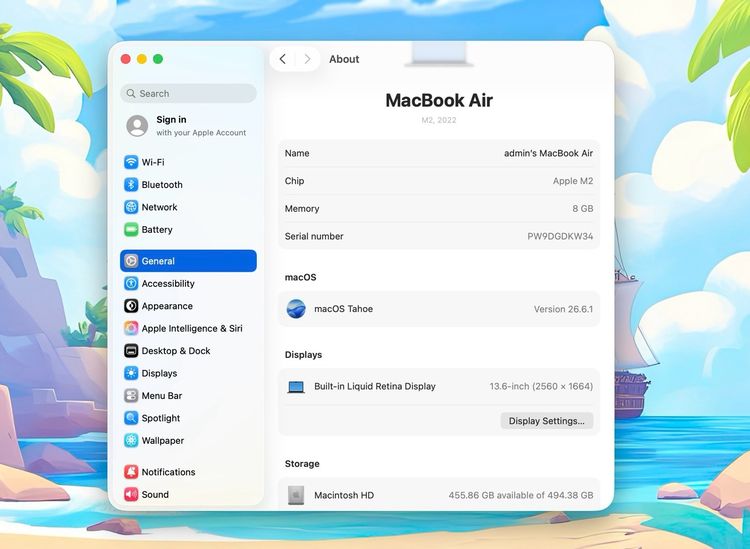Click the macOS Tahoe logo icon
Image resolution: width=750 pixels, height=549 pixels.
pyautogui.click(x=296, y=309)
